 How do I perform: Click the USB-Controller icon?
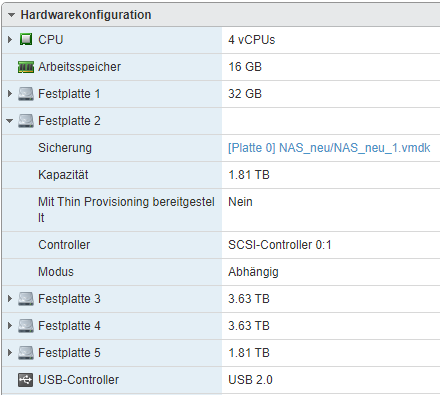[26, 380]
